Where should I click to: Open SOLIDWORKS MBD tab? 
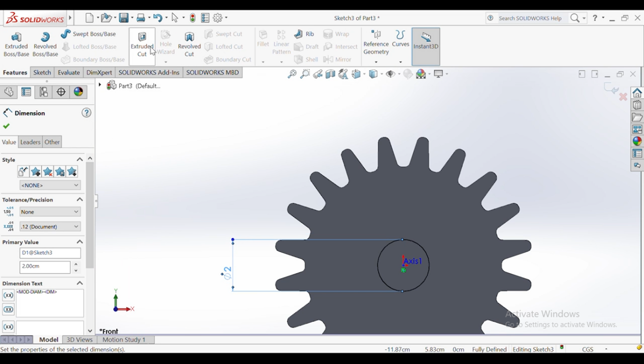[212, 73]
